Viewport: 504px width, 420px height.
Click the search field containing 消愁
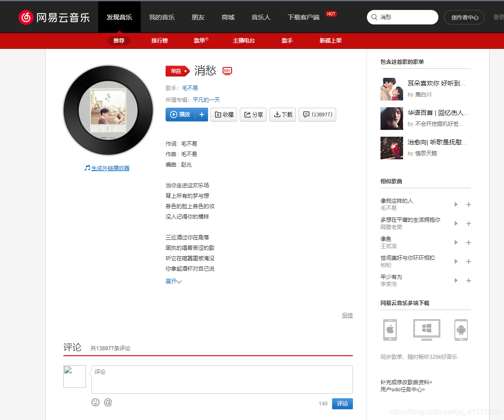402,17
